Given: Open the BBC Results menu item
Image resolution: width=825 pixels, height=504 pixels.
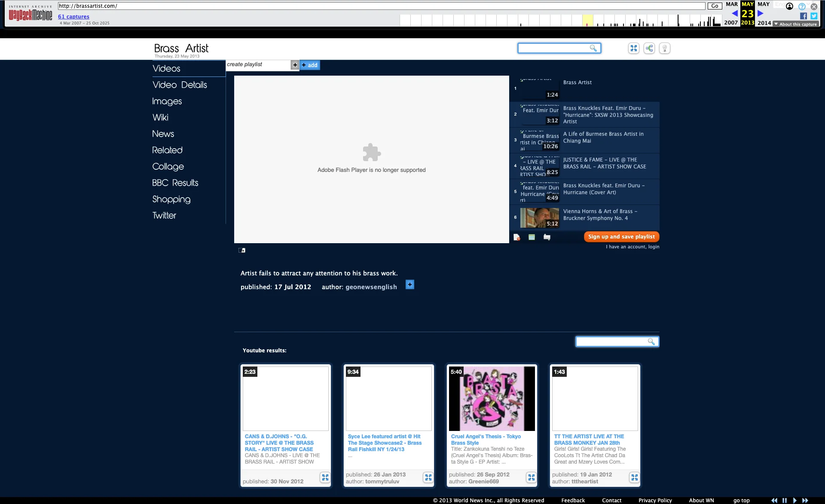Looking at the screenshot, I should coord(175,183).
